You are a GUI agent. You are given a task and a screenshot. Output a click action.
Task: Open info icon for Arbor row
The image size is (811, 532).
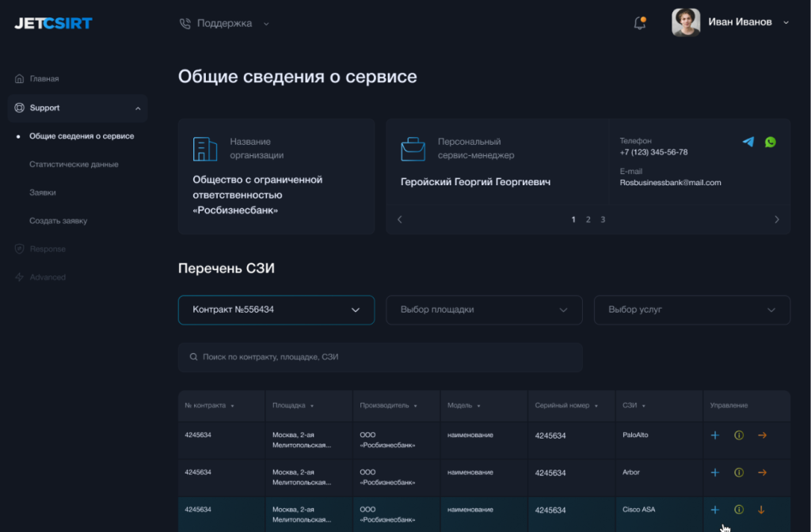coord(739,473)
